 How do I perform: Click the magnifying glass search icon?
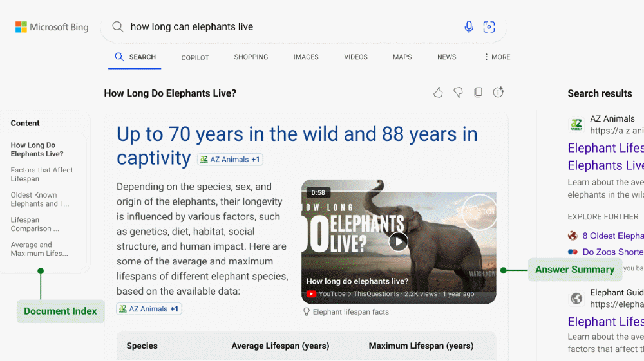point(118,26)
